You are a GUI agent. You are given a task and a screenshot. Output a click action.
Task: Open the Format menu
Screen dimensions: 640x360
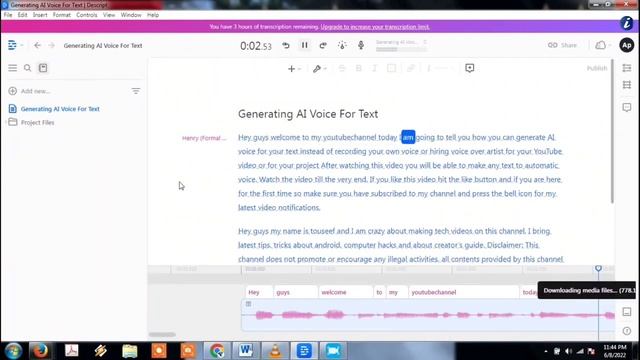pos(62,15)
